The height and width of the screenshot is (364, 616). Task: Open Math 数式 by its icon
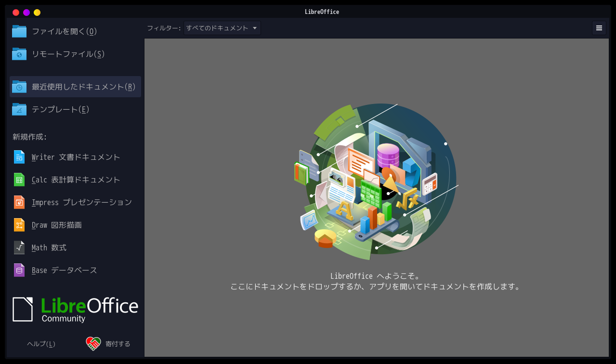(19, 247)
